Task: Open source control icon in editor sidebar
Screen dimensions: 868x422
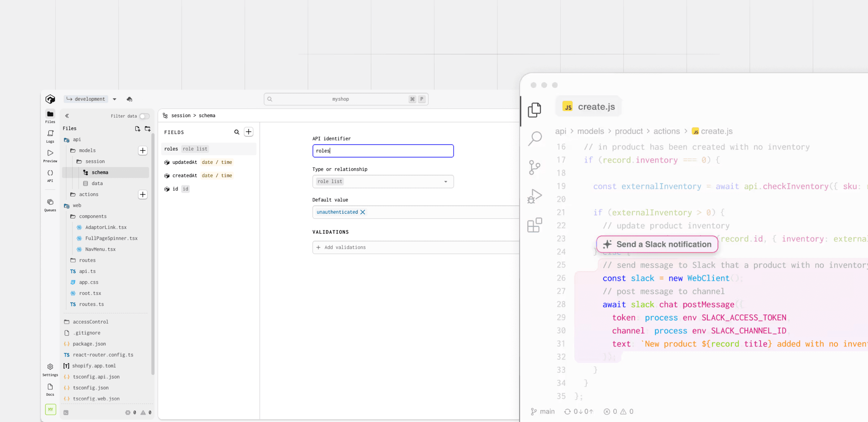Action: (x=534, y=167)
